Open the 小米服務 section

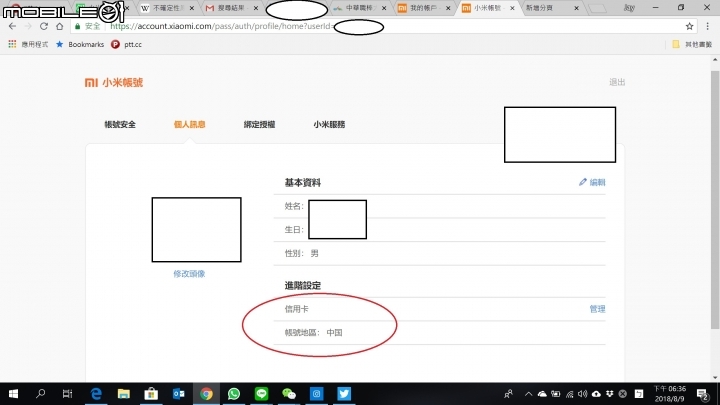coord(329,124)
